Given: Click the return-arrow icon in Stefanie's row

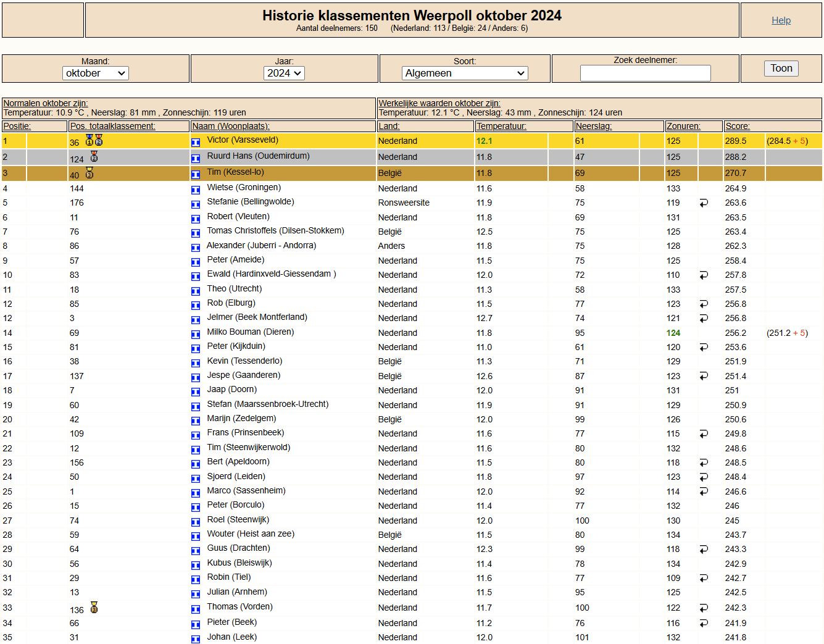Looking at the screenshot, I should 704,203.
